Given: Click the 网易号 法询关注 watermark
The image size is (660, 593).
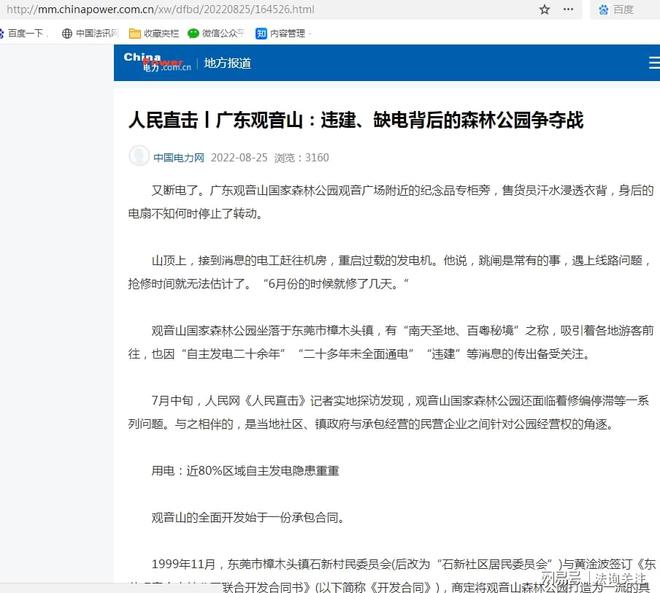Looking at the screenshot, I should [x=594, y=578].
